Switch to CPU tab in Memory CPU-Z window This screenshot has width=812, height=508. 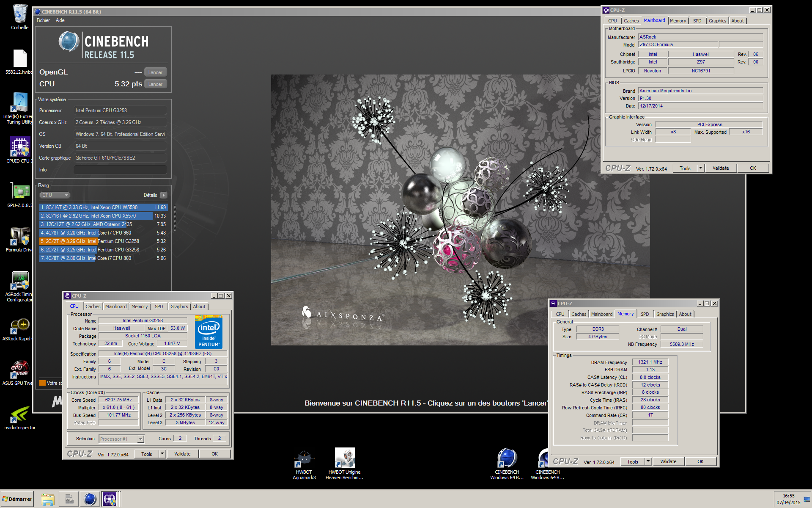pyautogui.click(x=560, y=314)
